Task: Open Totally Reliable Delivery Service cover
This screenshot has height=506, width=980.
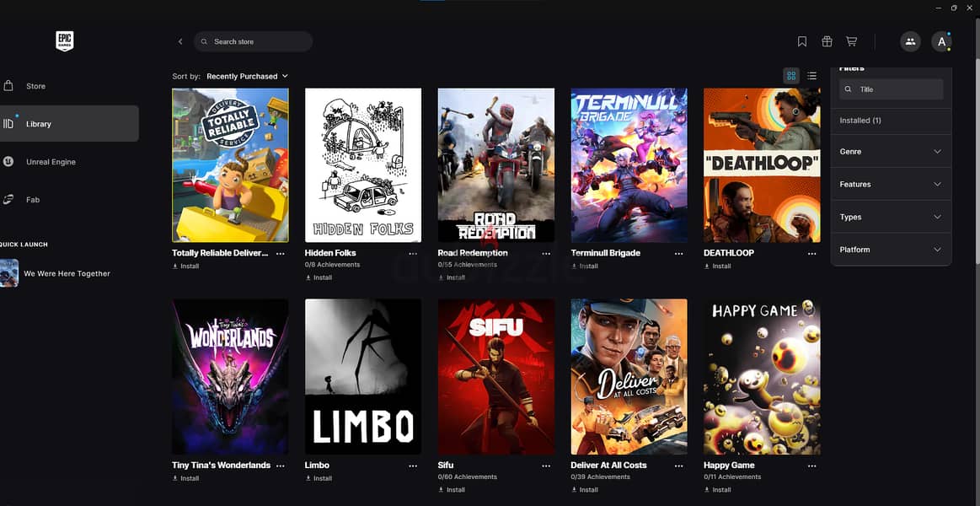Action: click(x=230, y=165)
